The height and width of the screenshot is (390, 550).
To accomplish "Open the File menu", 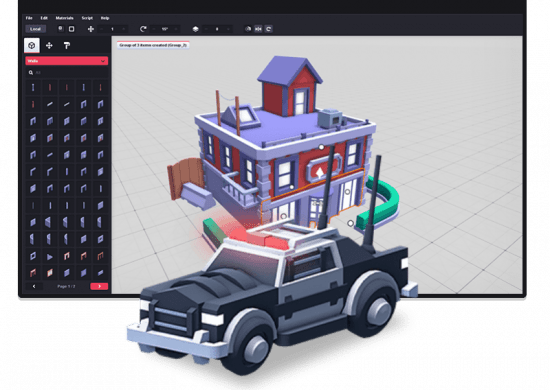I will [x=29, y=18].
